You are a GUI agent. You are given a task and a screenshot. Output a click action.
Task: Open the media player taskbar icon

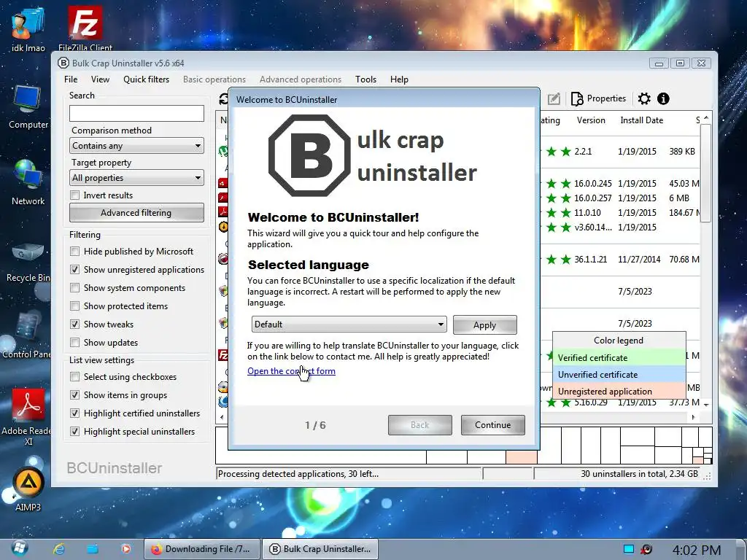pos(125,549)
